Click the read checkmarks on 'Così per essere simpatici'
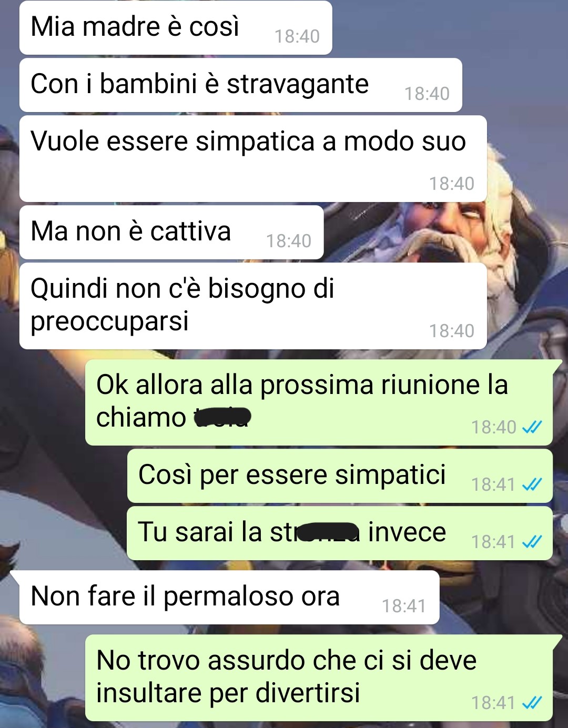This screenshot has height=728, width=568. tap(532, 484)
